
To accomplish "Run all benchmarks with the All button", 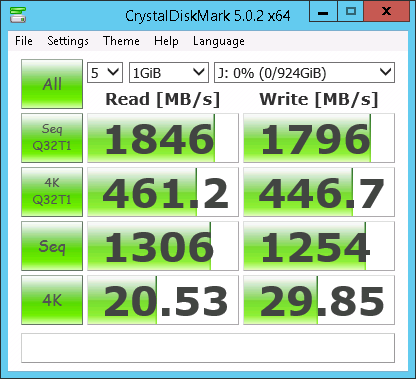I will point(52,84).
